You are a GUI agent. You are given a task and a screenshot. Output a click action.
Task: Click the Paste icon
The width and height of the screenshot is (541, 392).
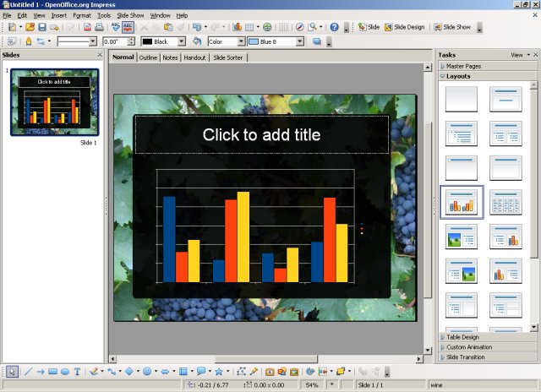pos(168,27)
